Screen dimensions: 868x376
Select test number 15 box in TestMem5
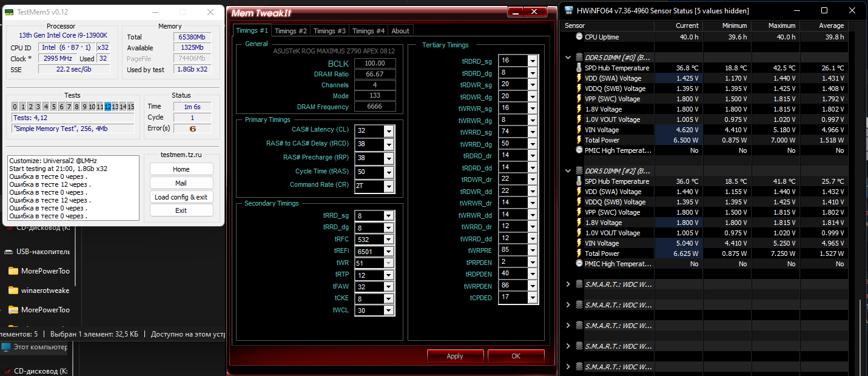pyautogui.click(x=130, y=107)
